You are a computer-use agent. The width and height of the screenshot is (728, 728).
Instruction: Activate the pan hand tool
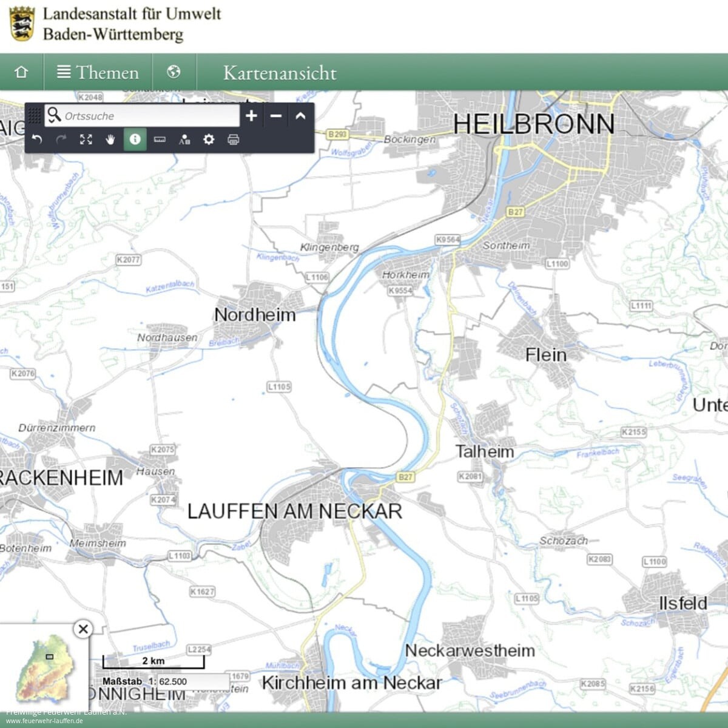110,140
